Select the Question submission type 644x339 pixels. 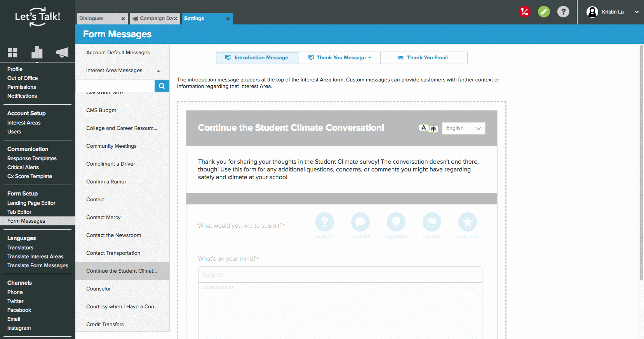point(325,222)
